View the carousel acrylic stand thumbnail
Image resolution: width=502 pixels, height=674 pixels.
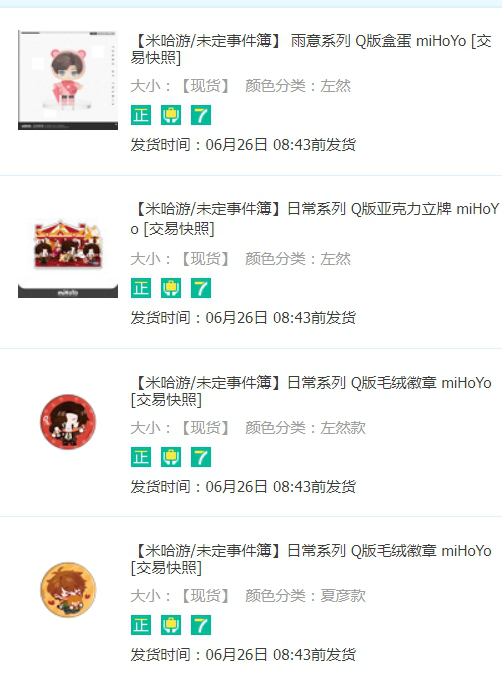point(68,258)
